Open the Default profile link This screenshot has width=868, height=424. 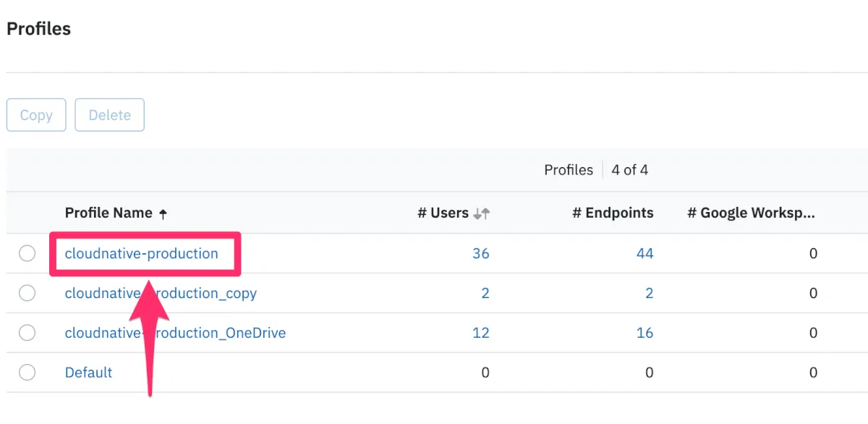[x=88, y=373]
